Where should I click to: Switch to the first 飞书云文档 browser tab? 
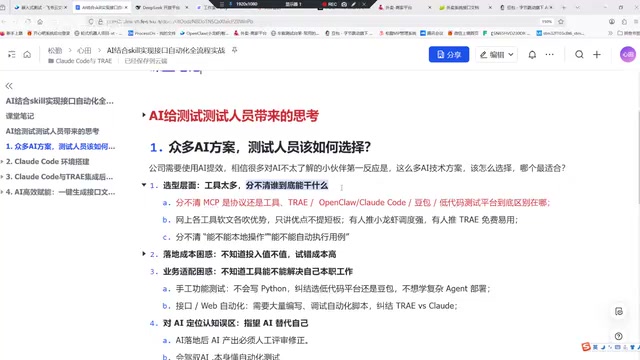(40, 7)
